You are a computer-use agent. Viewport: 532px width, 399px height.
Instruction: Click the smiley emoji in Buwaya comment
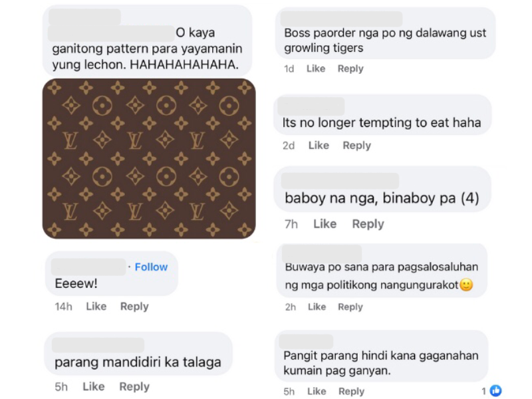coord(466,285)
